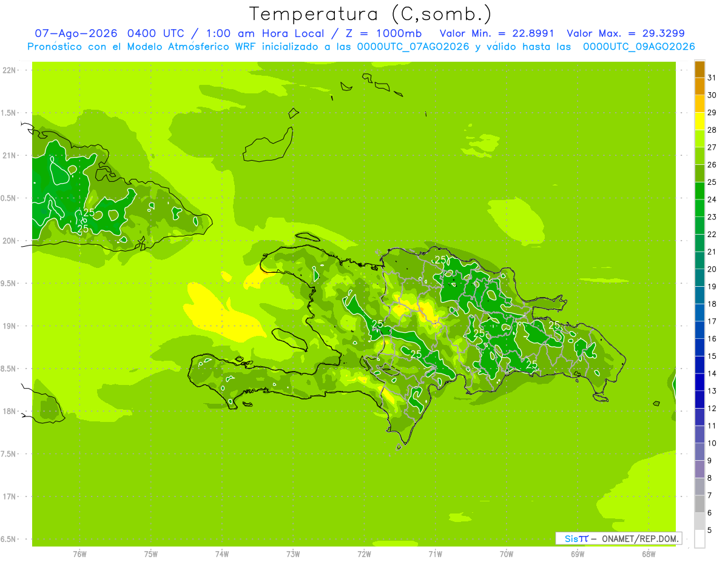This screenshot has width=728, height=562.
Task: Click the legend value 29
Action: click(712, 113)
